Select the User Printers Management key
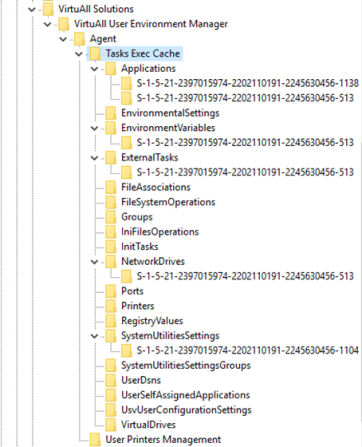Screen dimensions: 362x447 (x=163, y=440)
